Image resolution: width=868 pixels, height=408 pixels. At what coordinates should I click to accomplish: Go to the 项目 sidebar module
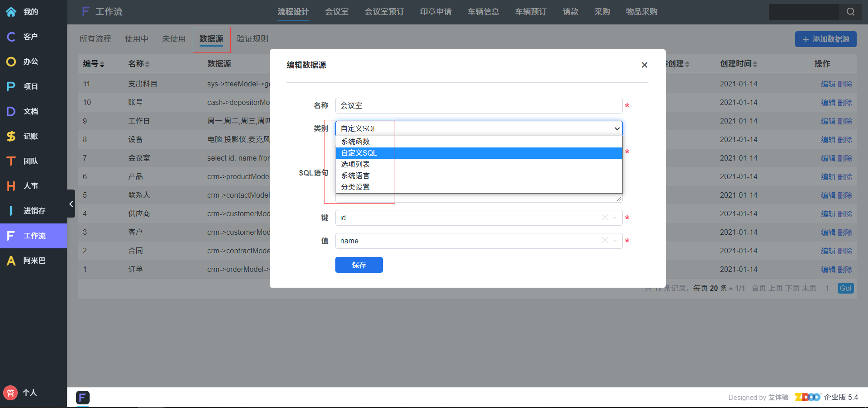point(30,86)
